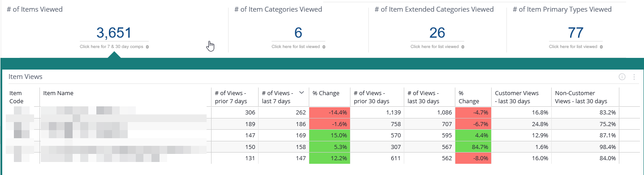The height and width of the screenshot is (175, 644).
Task: Select the red -14.4% change cell
Action: [x=329, y=112]
